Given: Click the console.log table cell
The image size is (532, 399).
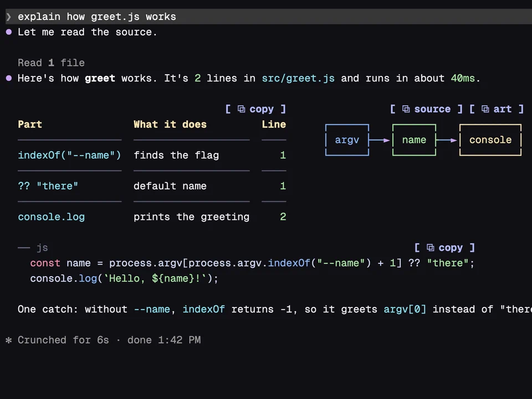Looking at the screenshot, I should 51,217.
